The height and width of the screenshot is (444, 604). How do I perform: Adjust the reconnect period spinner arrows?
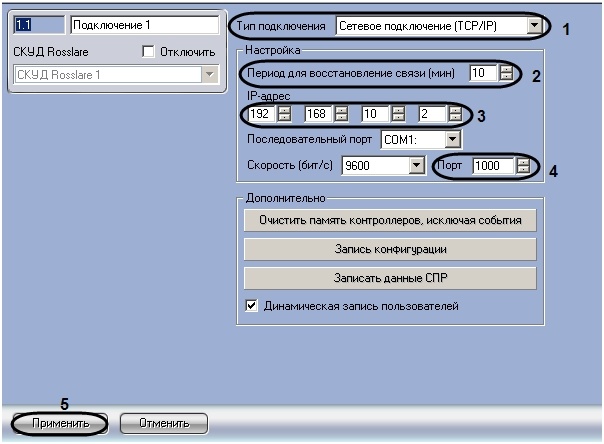[x=506, y=73]
